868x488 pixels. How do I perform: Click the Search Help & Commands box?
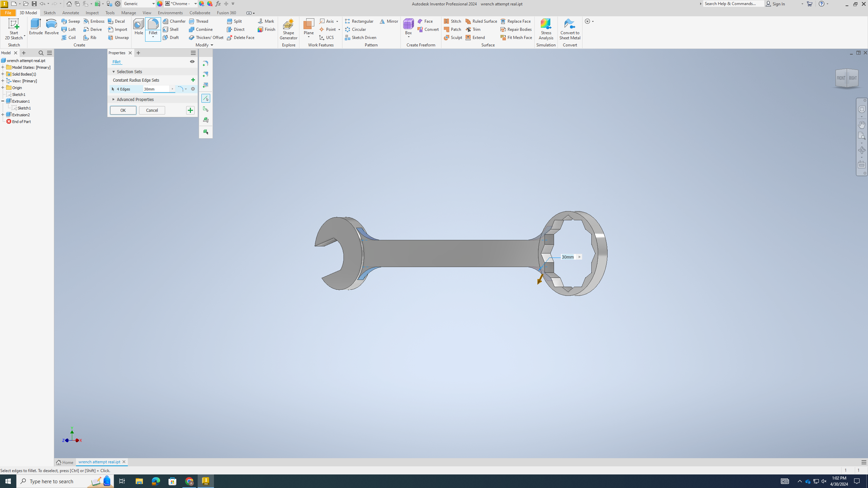pos(733,4)
